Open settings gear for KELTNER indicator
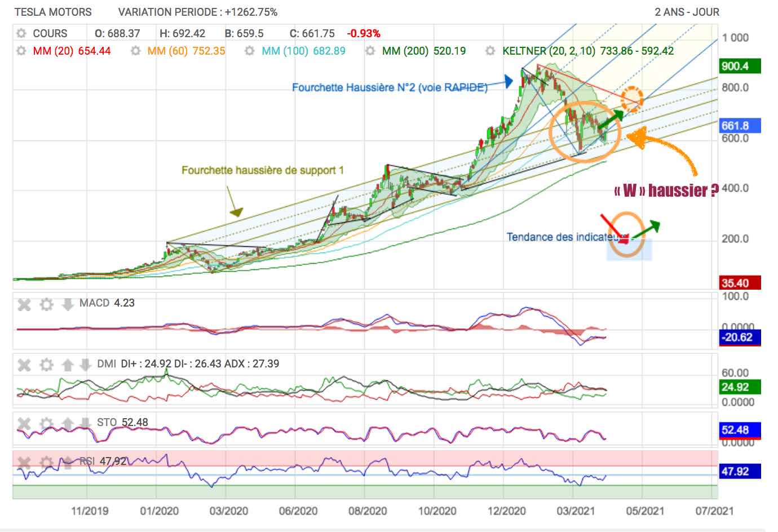Image resolution: width=778 pixels, height=532 pixels. (x=490, y=51)
